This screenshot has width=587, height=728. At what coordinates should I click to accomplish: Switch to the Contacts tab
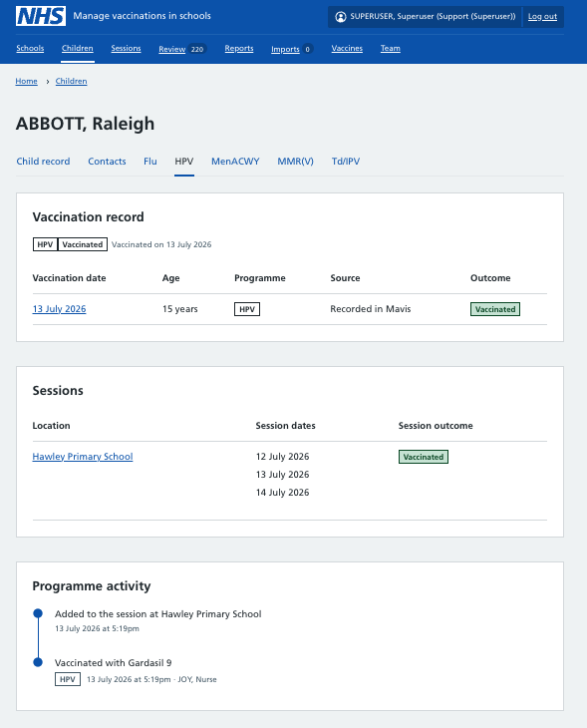pos(107,162)
